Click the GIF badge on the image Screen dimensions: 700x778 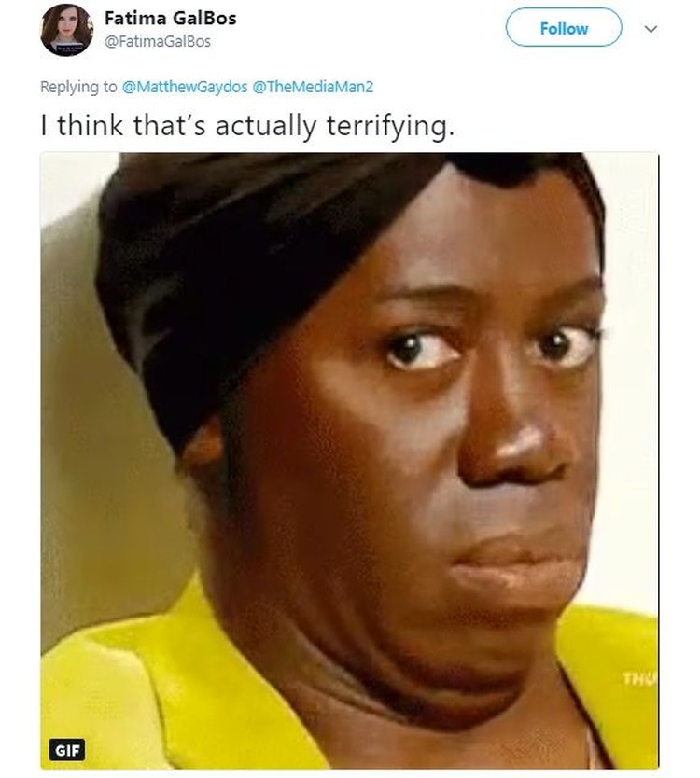coord(67,750)
